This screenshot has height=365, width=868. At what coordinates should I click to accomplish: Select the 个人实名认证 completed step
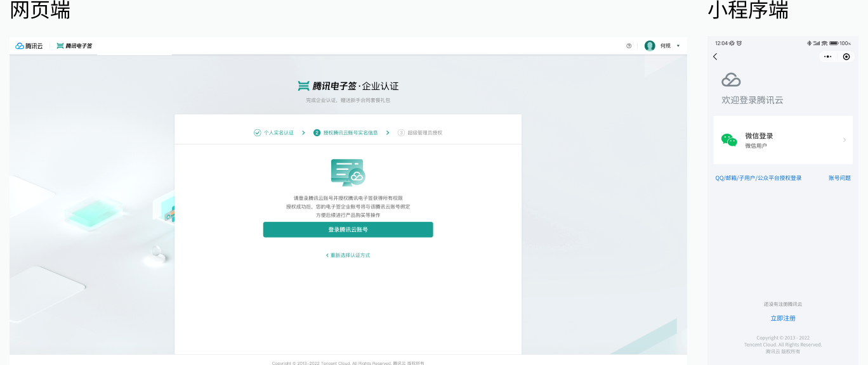point(274,132)
